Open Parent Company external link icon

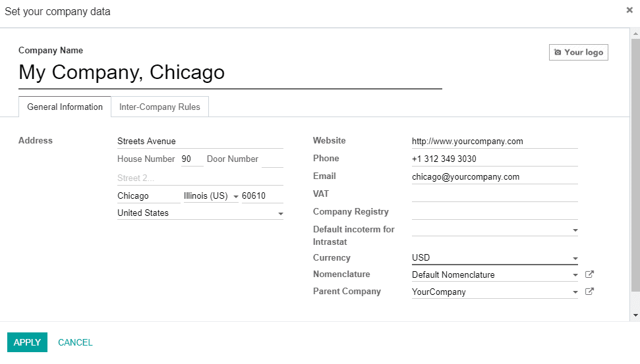(589, 292)
